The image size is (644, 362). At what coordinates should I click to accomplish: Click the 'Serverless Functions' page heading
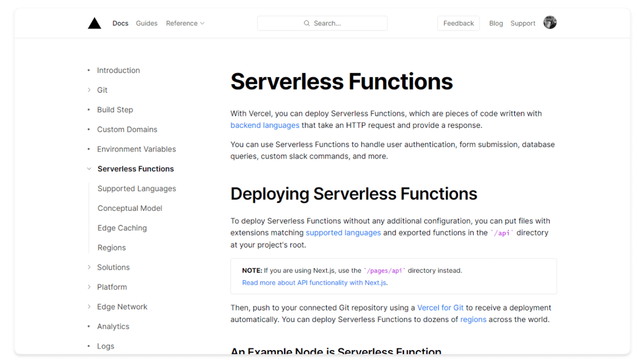coord(341,81)
